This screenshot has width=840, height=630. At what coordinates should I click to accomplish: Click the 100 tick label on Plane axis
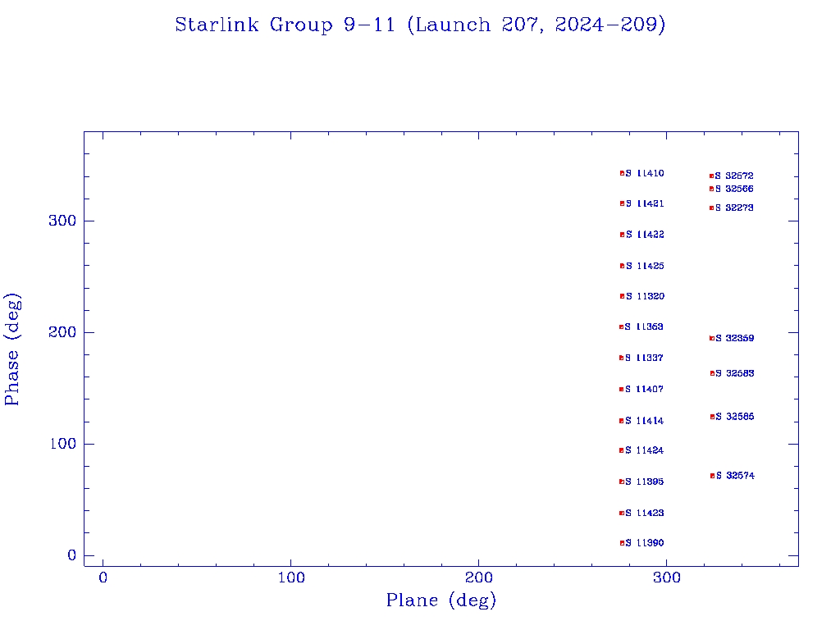[291, 578]
